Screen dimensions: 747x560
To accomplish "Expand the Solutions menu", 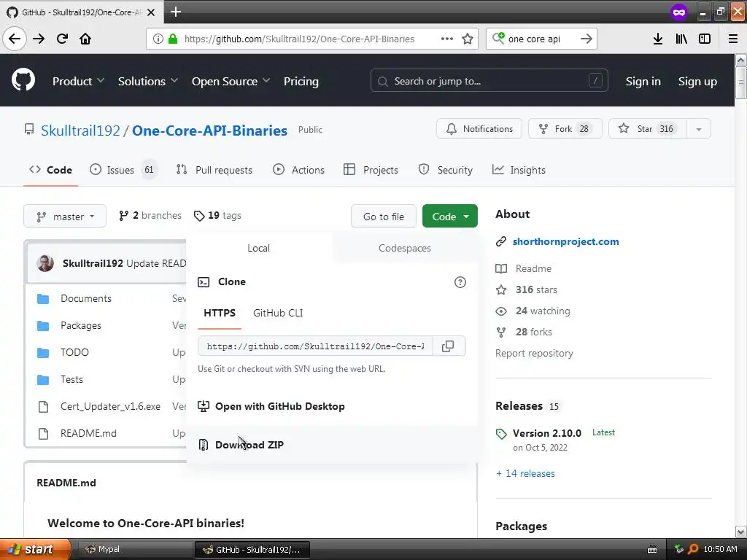I will point(147,82).
